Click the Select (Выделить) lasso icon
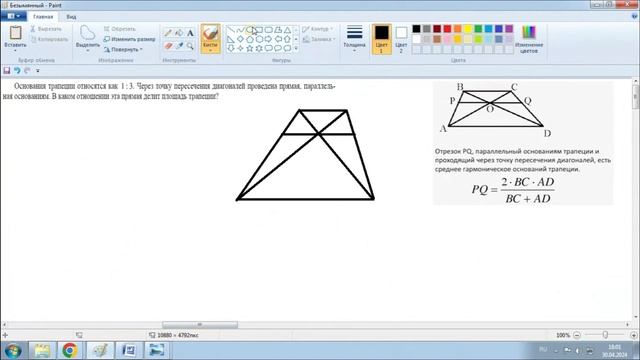This screenshot has height=360, width=640. coord(87,33)
